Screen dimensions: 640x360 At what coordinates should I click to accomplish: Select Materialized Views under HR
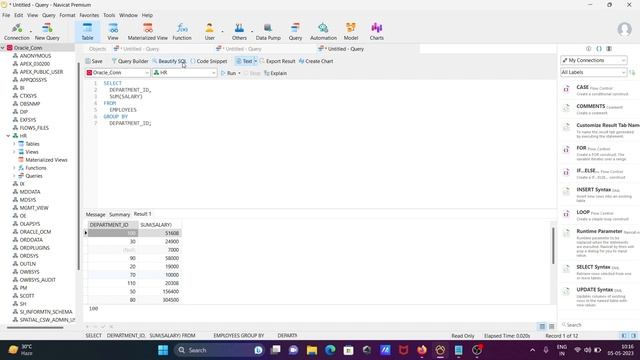46,160
